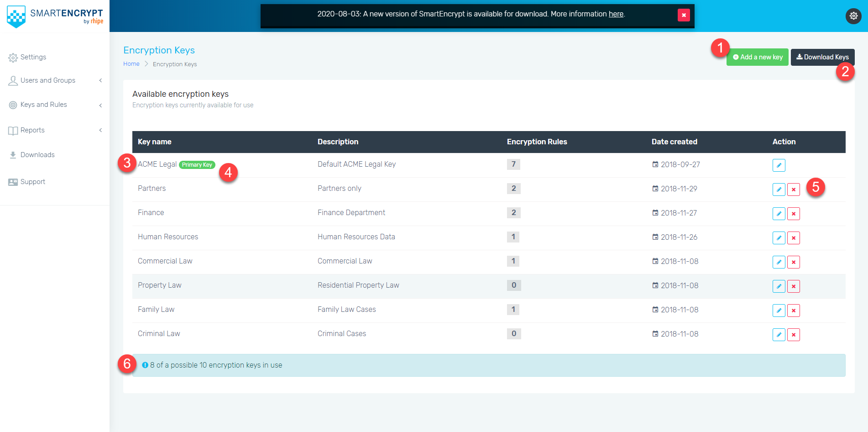Image resolution: width=868 pixels, height=432 pixels.
Task: Click the Support card icon
Action: [x=13, y=182]
